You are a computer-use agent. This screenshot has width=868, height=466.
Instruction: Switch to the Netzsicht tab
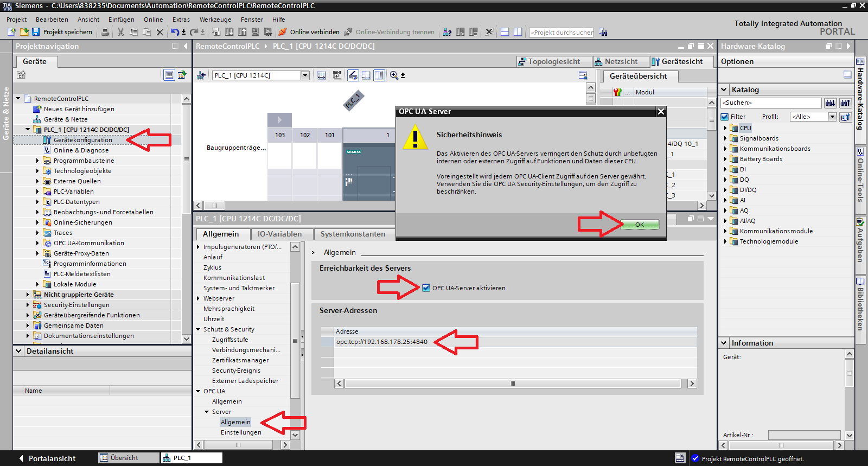click(621, 62)
